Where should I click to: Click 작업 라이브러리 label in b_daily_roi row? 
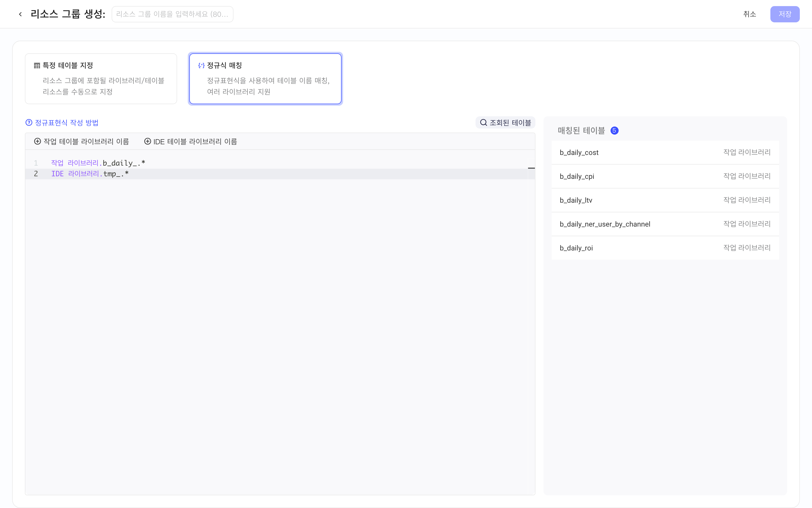point(747,248)
